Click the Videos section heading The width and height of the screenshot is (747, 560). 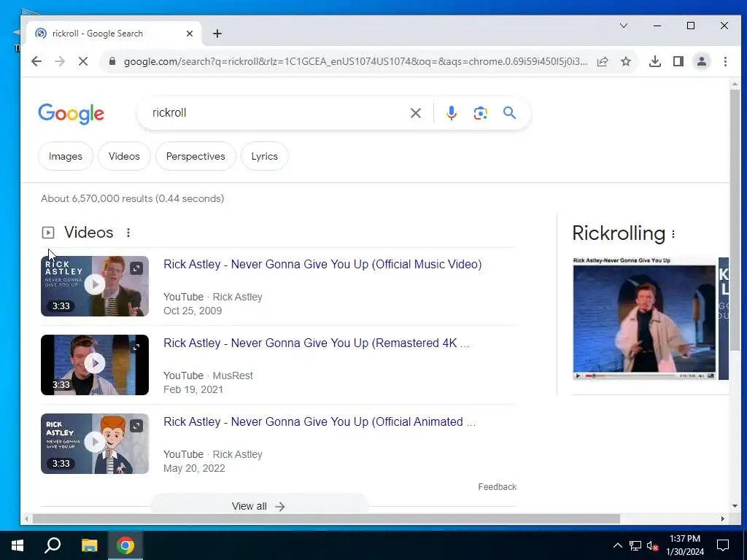88,233
